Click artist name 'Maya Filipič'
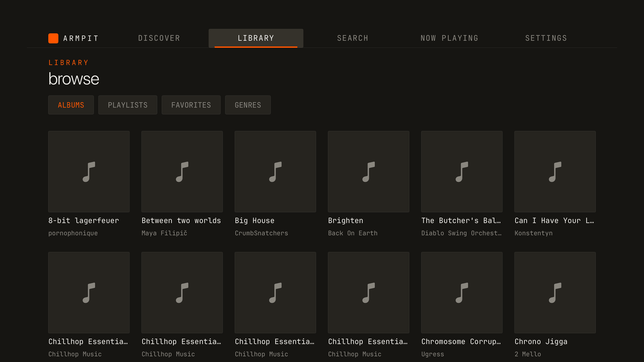Image resolution: width=644 pixels, height=362 pixels. click(x=164, y=233)
